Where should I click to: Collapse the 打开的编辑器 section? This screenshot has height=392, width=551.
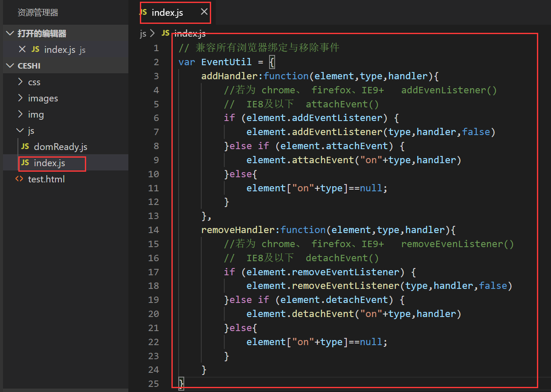tap(9, 34)
